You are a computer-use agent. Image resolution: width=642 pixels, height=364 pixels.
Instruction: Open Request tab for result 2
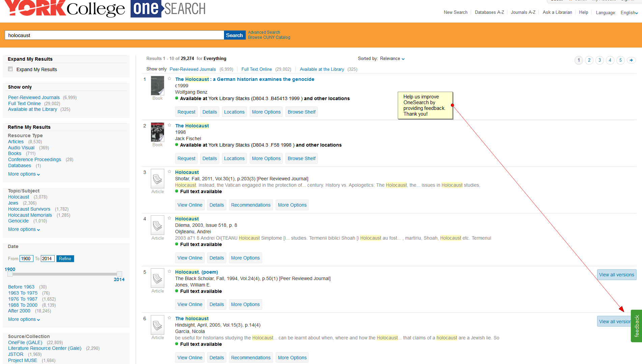tap(186, 158)
